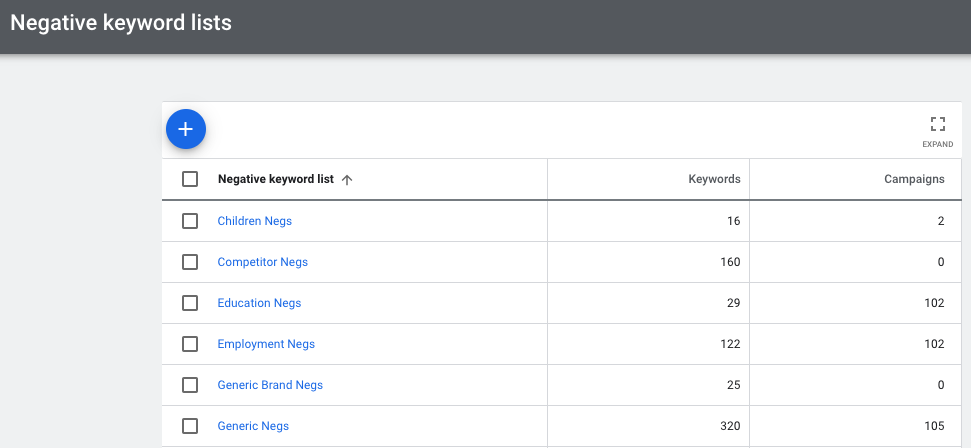
Task: Sort by Negative keyword list column header
Action: click(275, 180)
